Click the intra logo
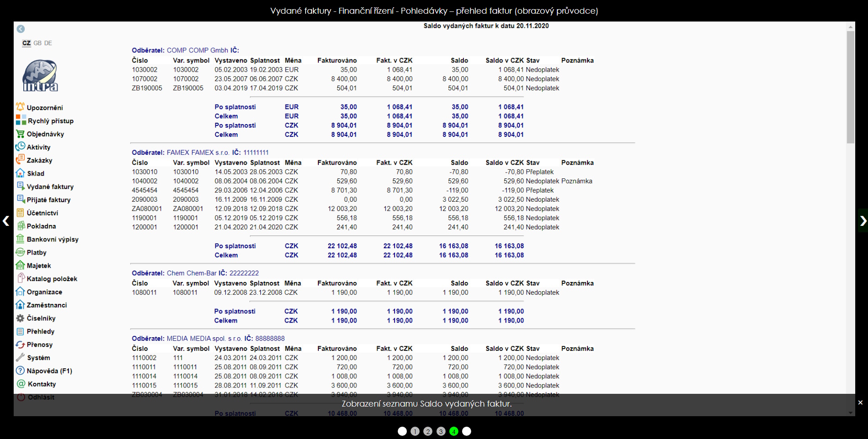Viewport: 868px width, 439px height. pos(40,76)
